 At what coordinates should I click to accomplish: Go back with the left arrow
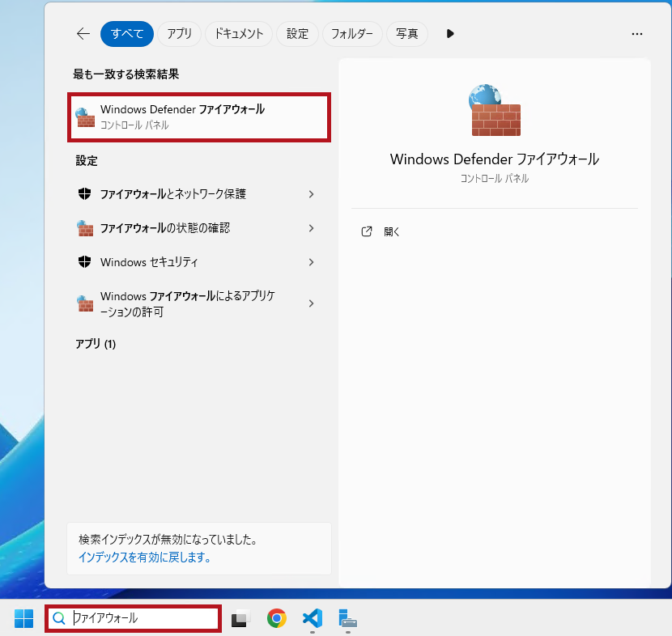83,34
